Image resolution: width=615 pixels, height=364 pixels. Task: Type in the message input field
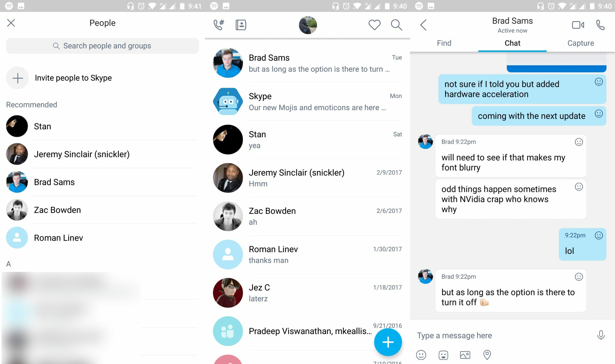pos(499,335)
